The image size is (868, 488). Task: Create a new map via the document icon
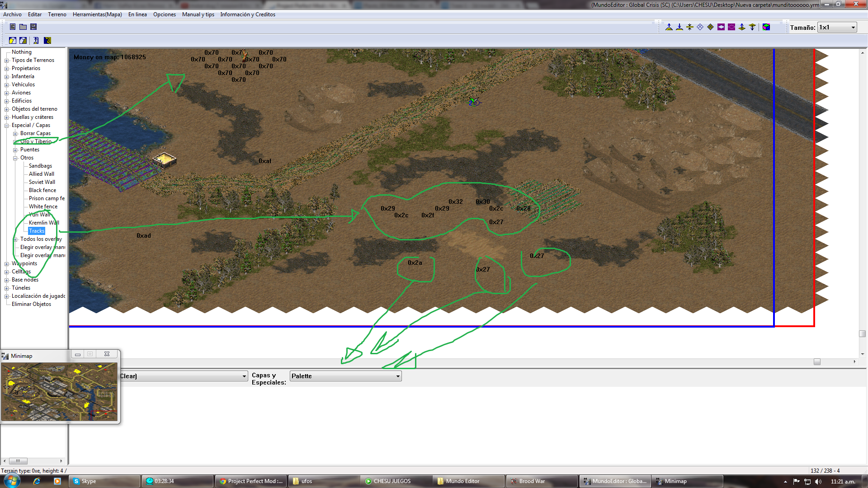click(12, 27)
